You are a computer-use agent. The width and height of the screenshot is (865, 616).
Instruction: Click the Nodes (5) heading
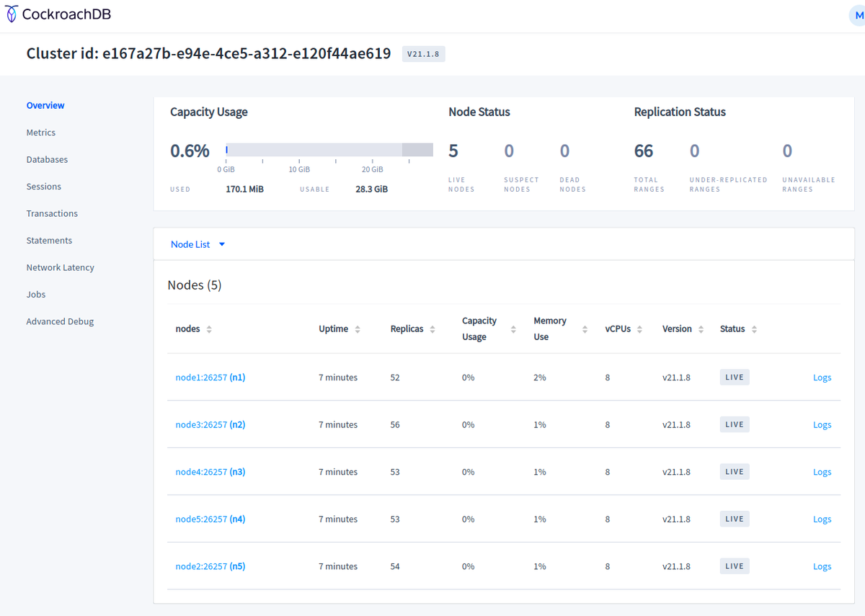click(x=195, y=285)
